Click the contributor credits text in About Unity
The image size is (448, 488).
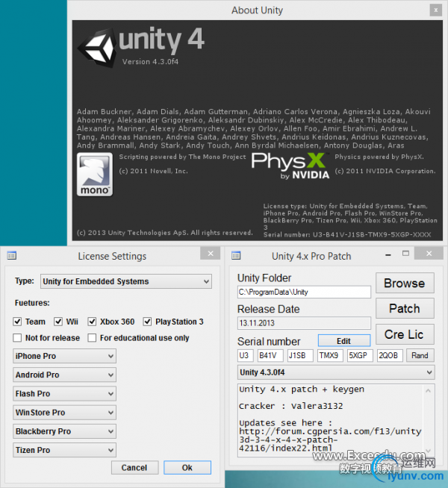[x=254, y=128]
